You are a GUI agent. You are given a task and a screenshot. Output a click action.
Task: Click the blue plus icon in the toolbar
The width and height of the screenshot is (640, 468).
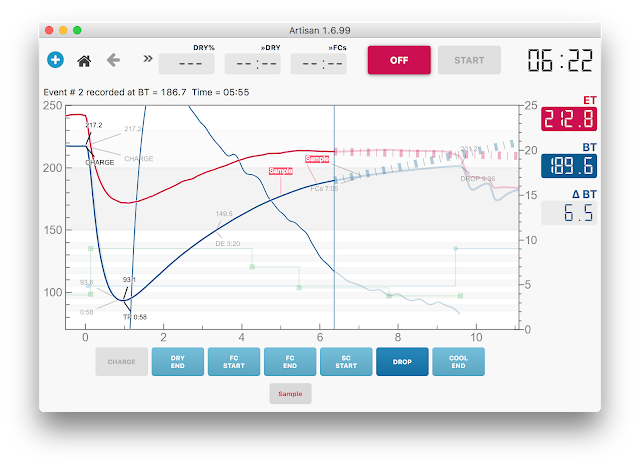55,60
